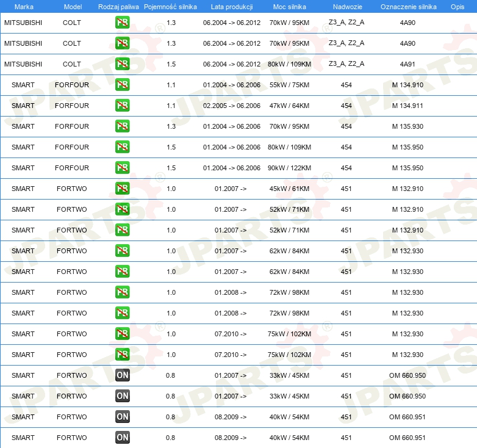Click the Pojemność silnika column header
Image resolution: width=477 pixels, height=448 pixels.
pos(170,7)
